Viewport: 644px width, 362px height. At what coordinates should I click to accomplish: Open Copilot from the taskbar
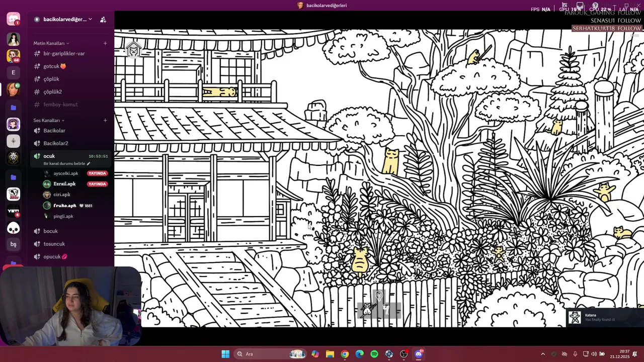coord(315,354)
